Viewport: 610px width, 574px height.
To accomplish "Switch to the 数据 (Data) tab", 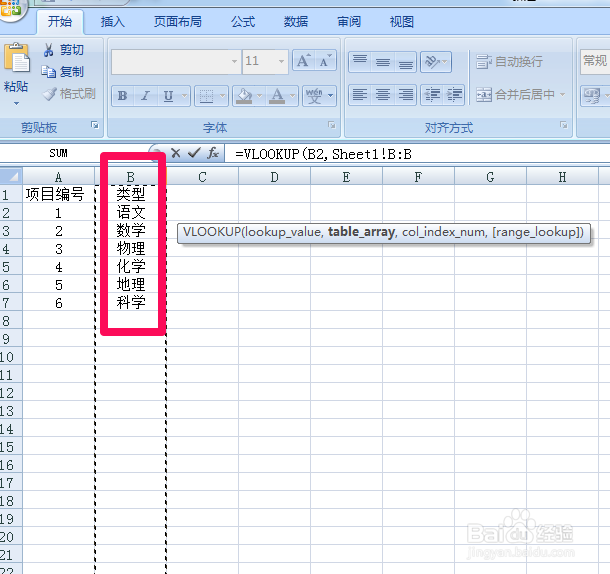I will 296,21.
